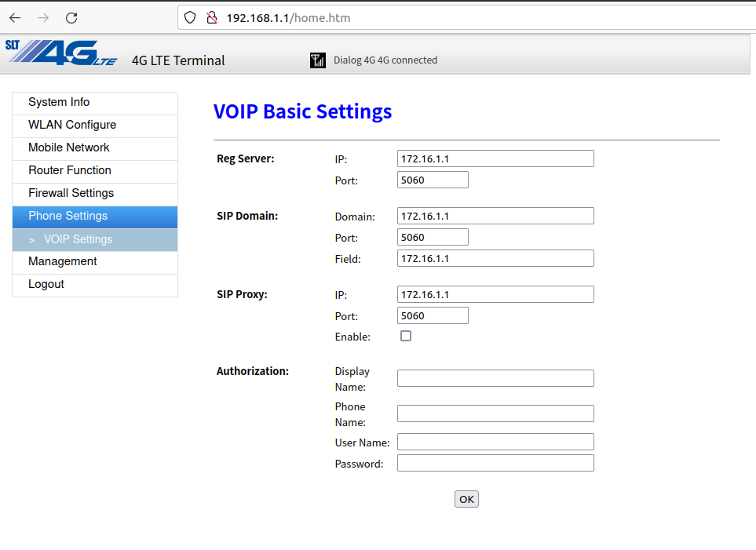The height and width of the screenshot is (550, 756).
Task: Click the SIP Domain Field input
Action: 495,258
